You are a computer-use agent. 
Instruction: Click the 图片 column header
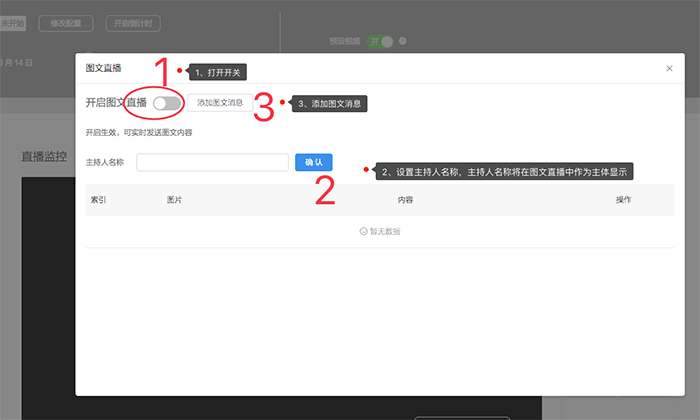[174, 200]
